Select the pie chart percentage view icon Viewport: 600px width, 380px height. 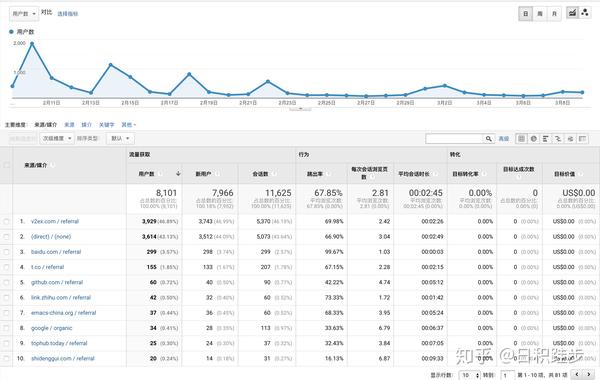point(534,139)
